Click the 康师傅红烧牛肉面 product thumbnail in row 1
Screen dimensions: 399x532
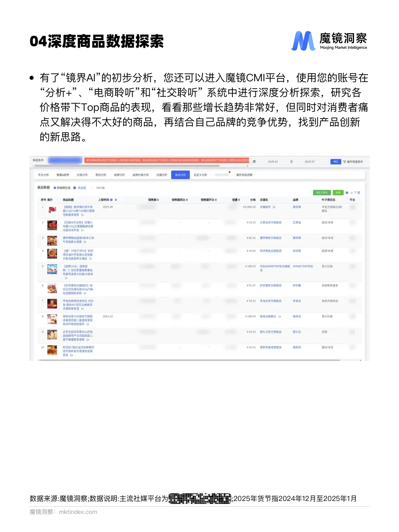pyautogui.click(x=52, y=209)
